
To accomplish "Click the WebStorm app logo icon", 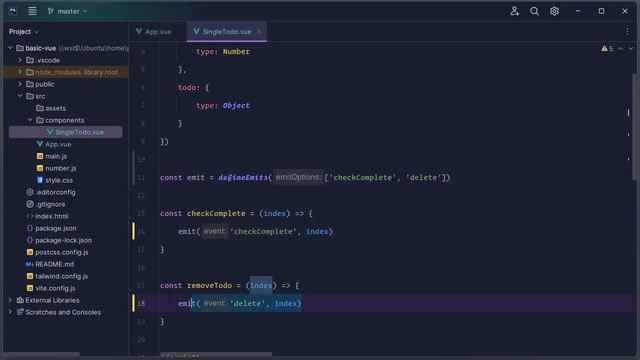I will coord(13,11).
